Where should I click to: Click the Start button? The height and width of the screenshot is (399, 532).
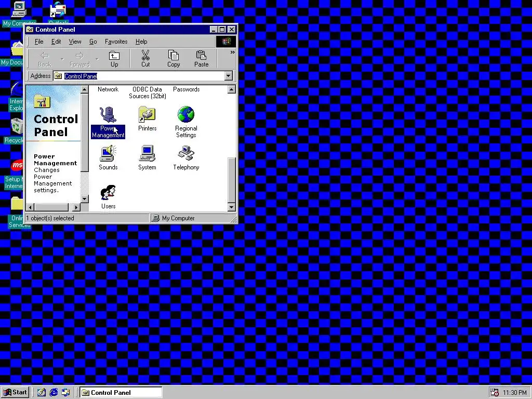15,392
